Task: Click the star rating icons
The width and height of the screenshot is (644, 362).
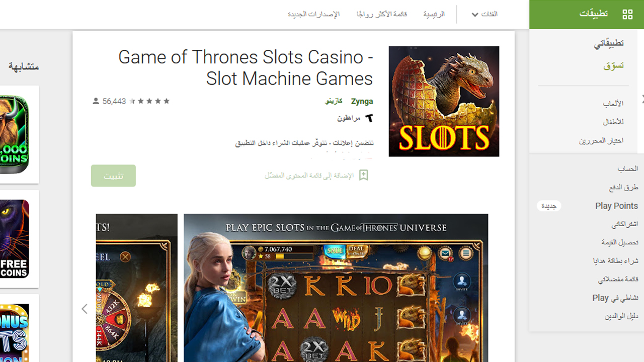Action: [149, 101]
